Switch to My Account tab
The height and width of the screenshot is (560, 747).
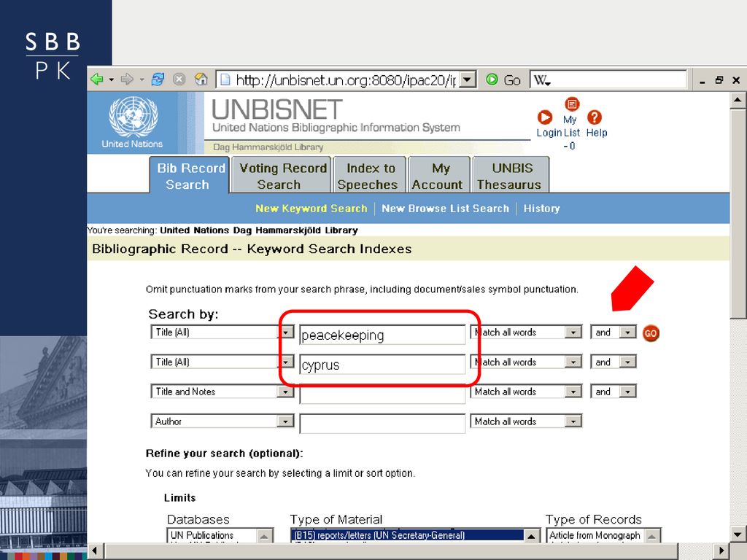point(439,176)
